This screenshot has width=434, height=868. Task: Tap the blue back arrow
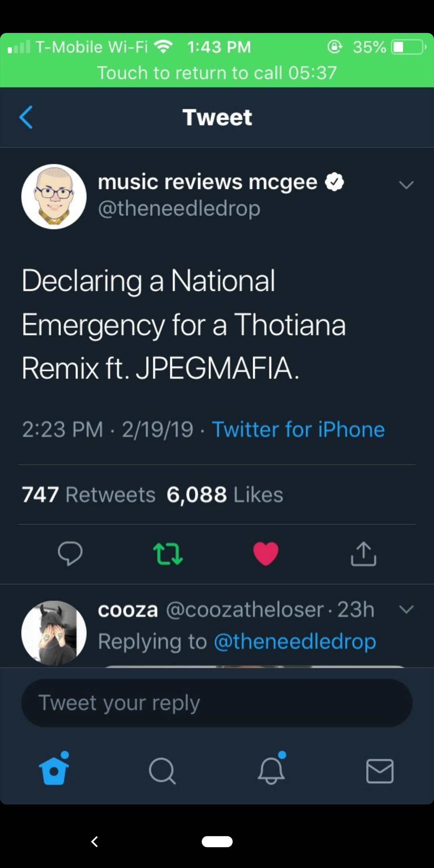[26, 117]
